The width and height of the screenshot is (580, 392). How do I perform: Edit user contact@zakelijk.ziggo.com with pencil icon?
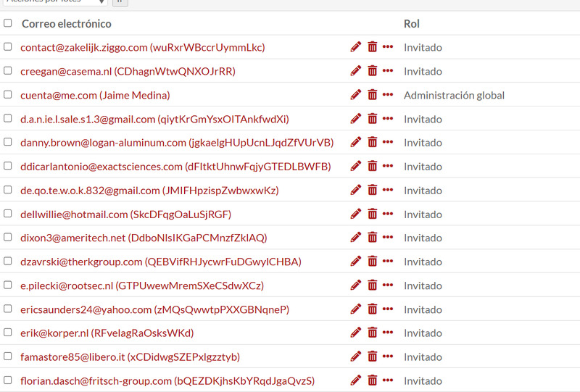click(355, 47)
